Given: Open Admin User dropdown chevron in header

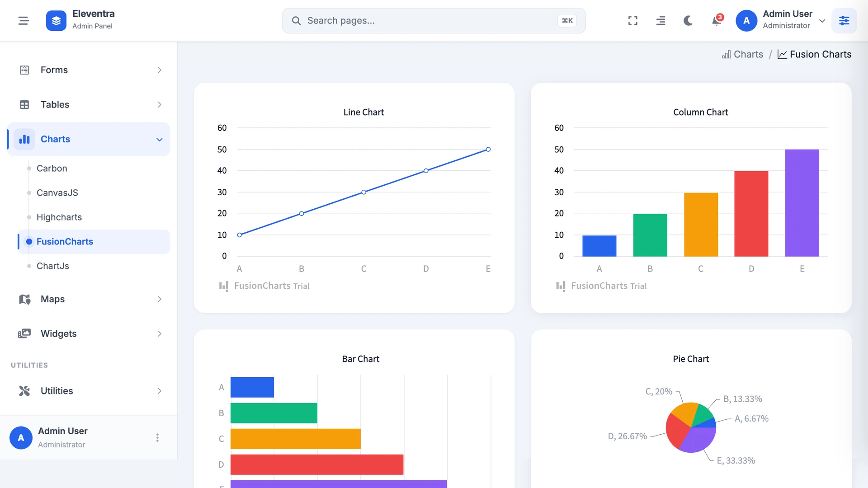Looking at the screenshot, I should 822,21.
